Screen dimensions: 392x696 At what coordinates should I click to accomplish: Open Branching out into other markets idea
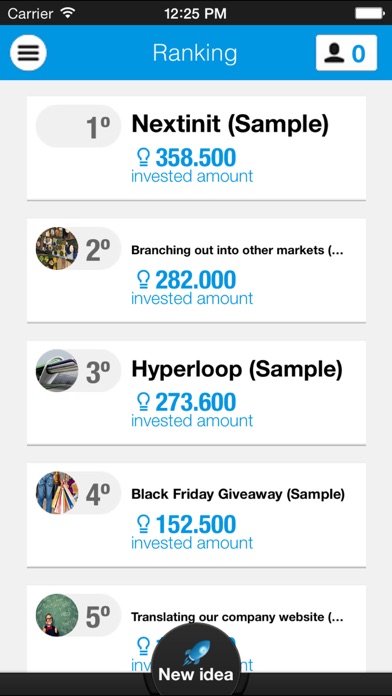click(x=196, y=270)
